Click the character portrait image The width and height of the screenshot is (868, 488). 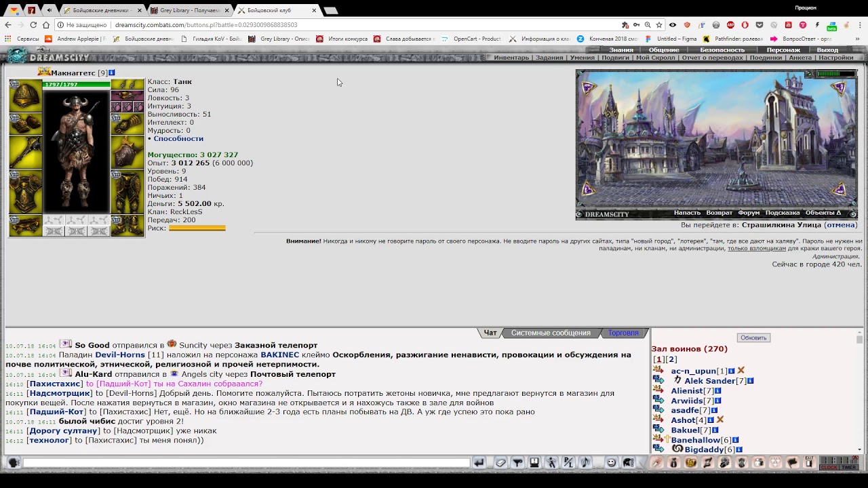click(76, 150)
